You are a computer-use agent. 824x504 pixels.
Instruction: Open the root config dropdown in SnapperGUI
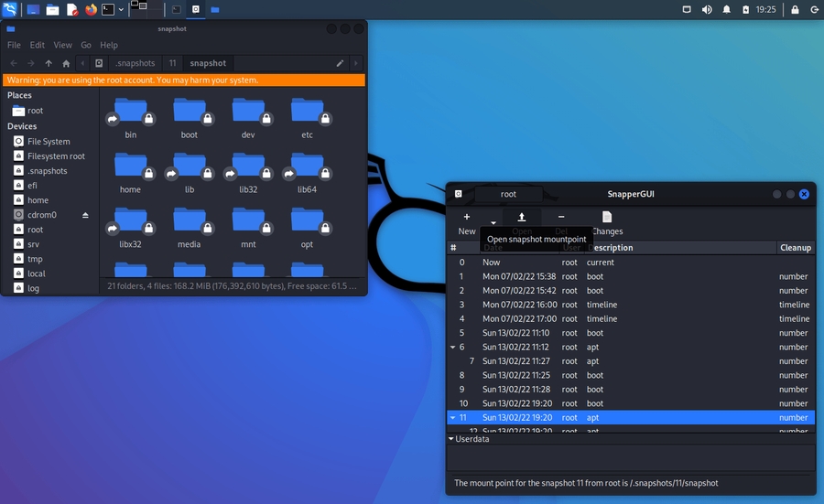[x=508, y=194]
